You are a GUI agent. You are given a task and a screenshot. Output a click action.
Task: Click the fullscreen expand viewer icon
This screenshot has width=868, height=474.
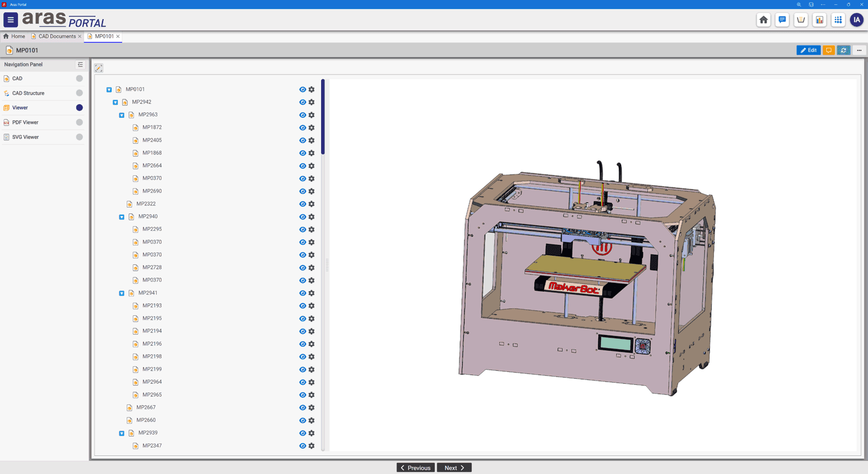point(99,68)
